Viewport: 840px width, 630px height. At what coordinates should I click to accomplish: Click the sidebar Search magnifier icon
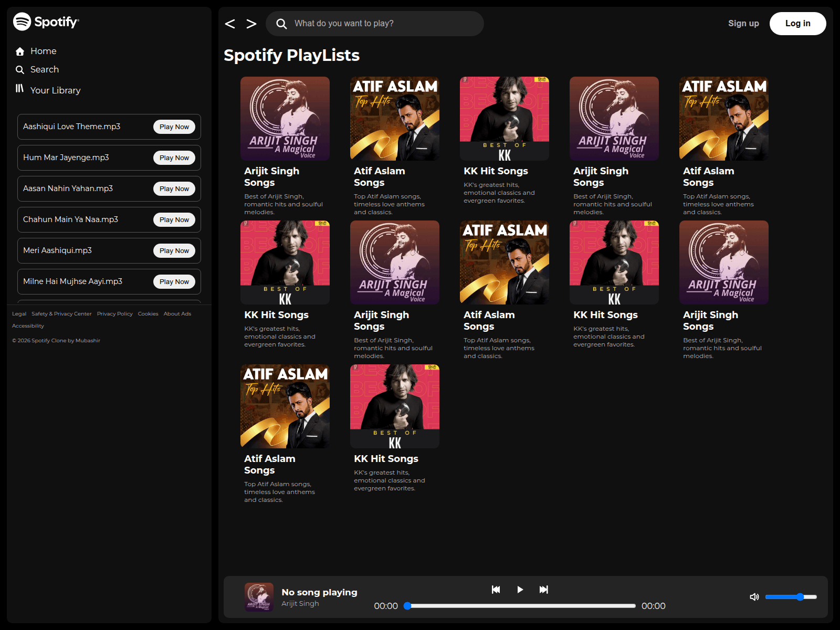20,70
